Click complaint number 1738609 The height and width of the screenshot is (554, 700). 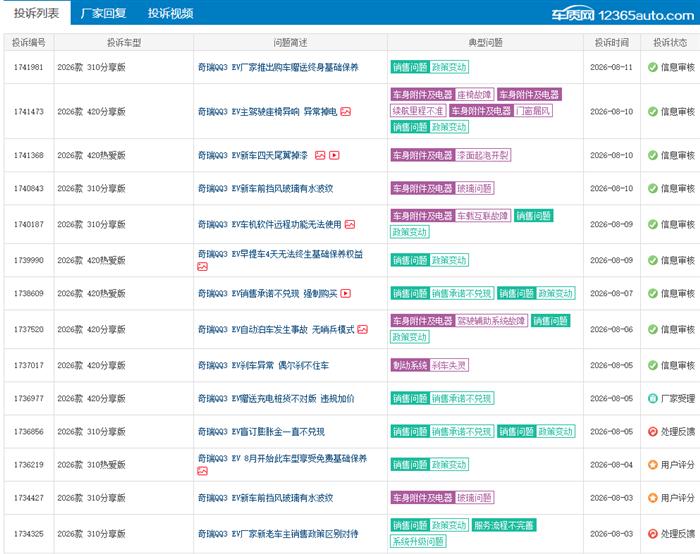29,293
